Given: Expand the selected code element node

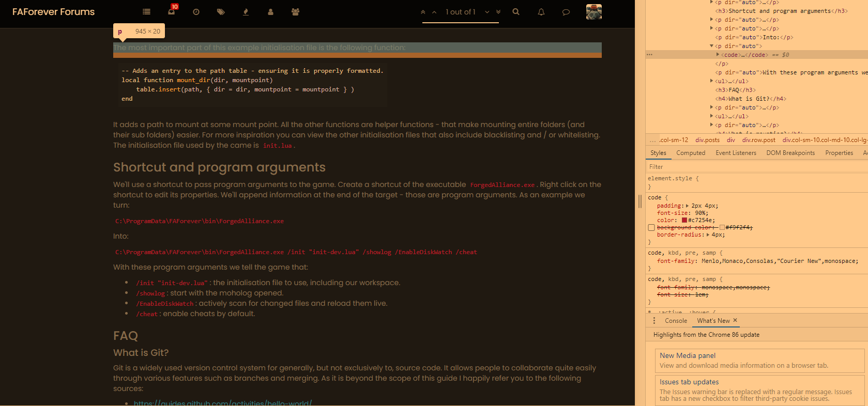Looking at the screenshot, I should [718, 54].
